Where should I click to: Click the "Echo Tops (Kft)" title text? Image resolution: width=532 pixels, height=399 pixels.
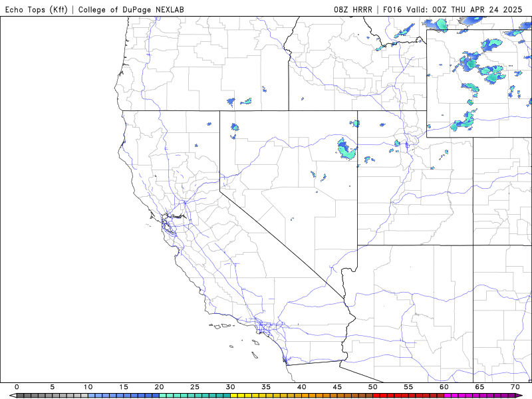click(x=37, y=9)
